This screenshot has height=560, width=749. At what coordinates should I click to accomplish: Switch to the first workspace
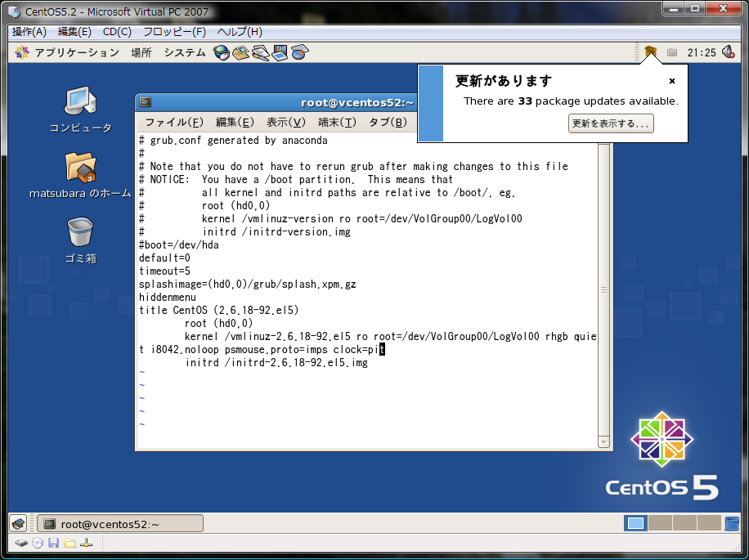[635, 523]
